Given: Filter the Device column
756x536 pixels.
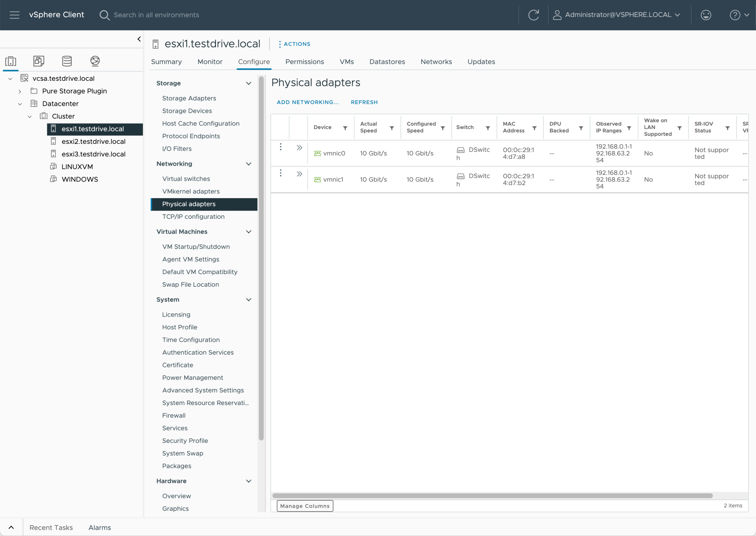Looking at the screenshot, I should click(345, 128).
